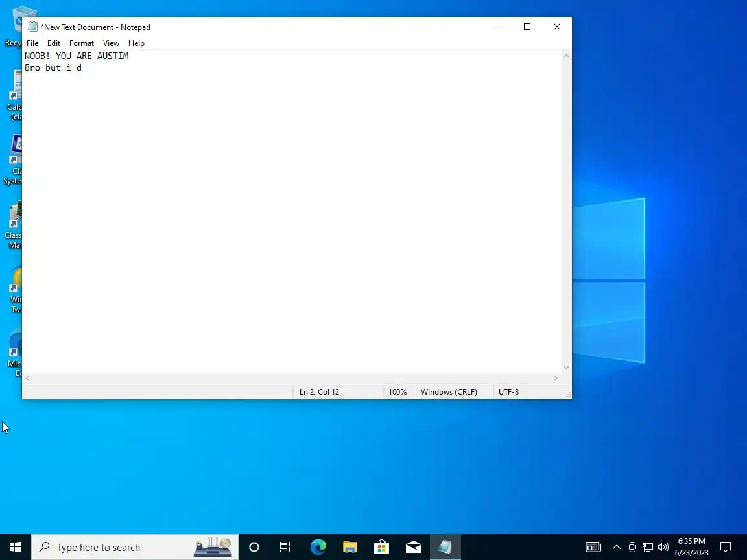747x560 pixels.
Task: Maximize the Notepad window
Action: 527,27
